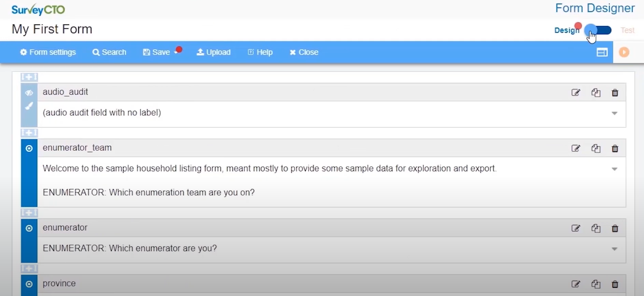Click the hidden-field eye icon on audio_audit
This screenshot has width=644, height=296.
(29, 93)
